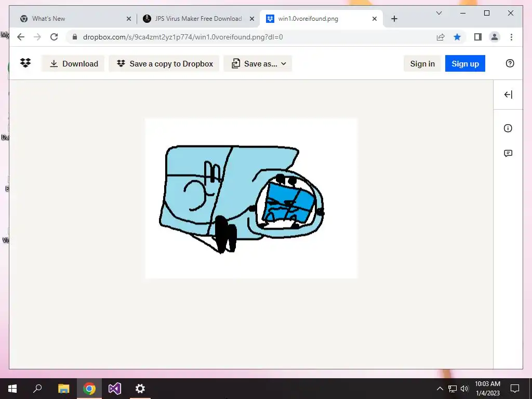This screenshot has width=532, height=399.
Task: Click the network tray icon
Action: [x=453, y=389]
